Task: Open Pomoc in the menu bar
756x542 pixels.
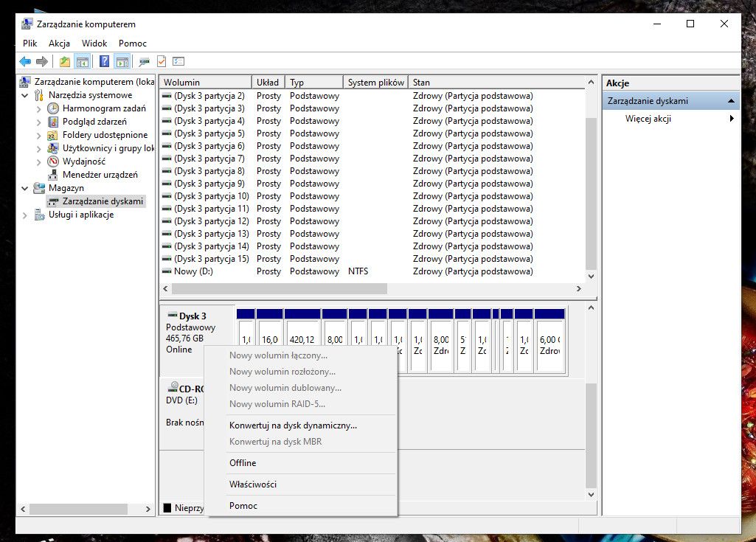Action: point(133,44)
